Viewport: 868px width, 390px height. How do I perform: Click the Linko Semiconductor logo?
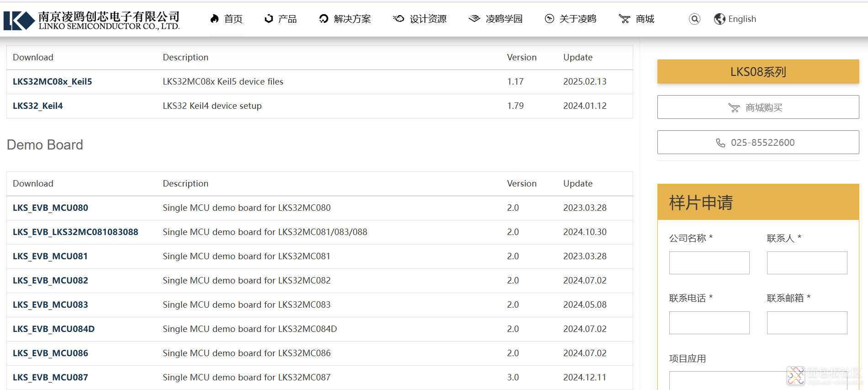pos(92,20)
